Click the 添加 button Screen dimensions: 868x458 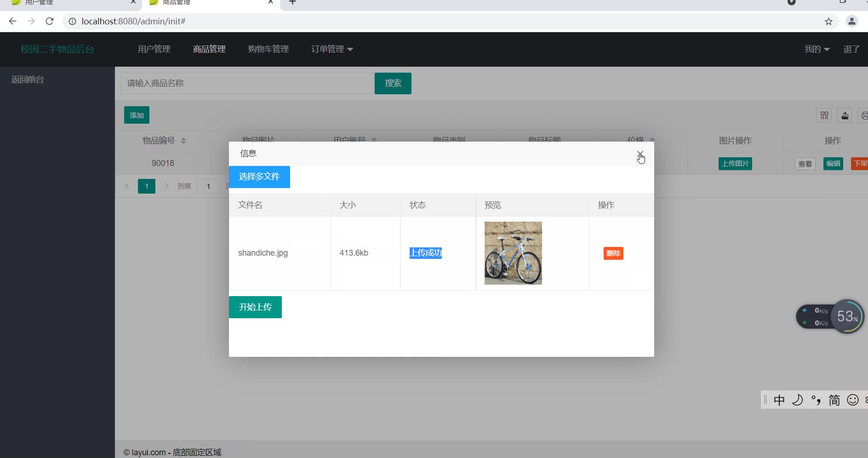(x=137, y=115)
